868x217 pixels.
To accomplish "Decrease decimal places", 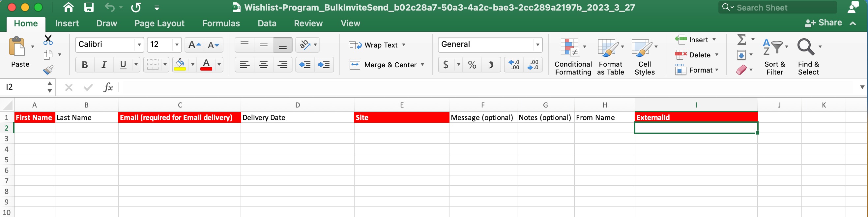I will click(x=533, y=65).
